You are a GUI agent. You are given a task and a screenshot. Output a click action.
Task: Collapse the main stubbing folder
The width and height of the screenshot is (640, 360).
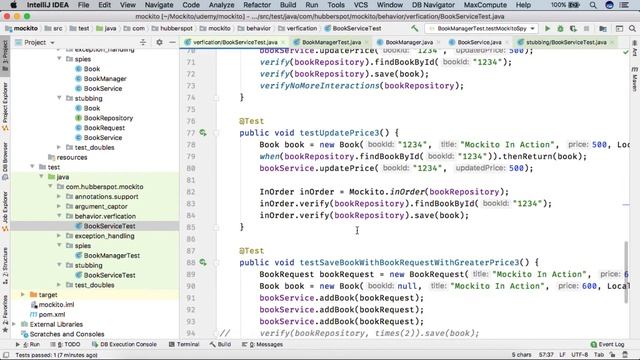pyautogui.click(x=60, y=98)
